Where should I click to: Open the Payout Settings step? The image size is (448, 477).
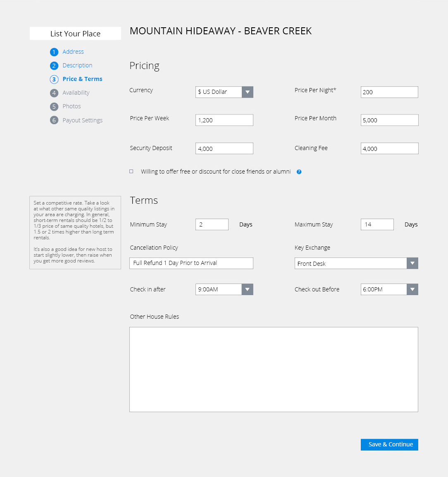pos(82,120)
